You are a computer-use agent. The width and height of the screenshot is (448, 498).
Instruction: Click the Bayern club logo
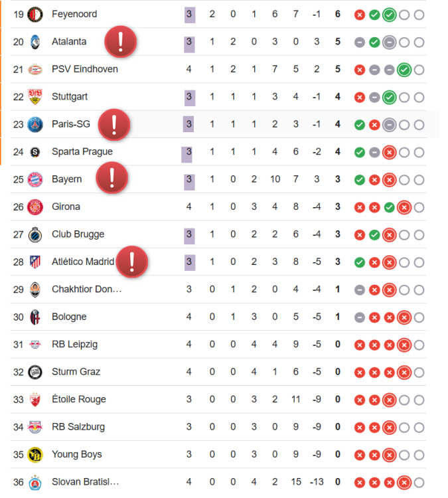35,179
